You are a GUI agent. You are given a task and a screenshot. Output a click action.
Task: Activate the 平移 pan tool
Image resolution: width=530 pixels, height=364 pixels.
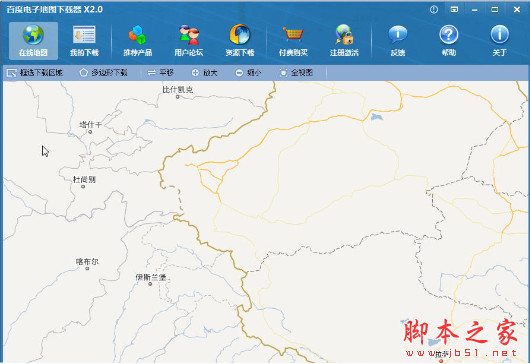pos(161,73)
